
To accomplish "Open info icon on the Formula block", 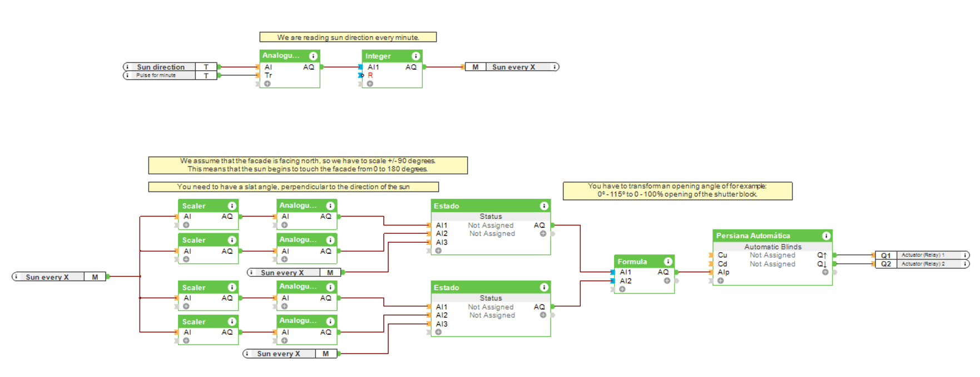I will coord(668,262).
